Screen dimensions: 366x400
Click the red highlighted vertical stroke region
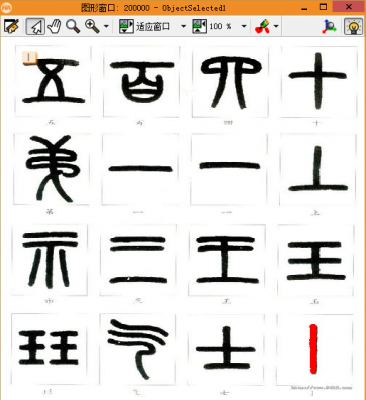click(313, 349)
